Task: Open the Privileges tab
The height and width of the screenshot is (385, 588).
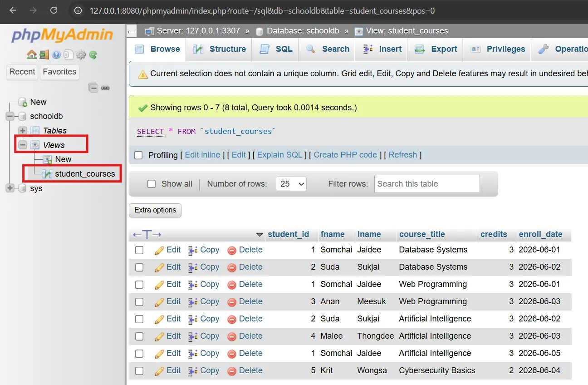Action: [498, 49]
